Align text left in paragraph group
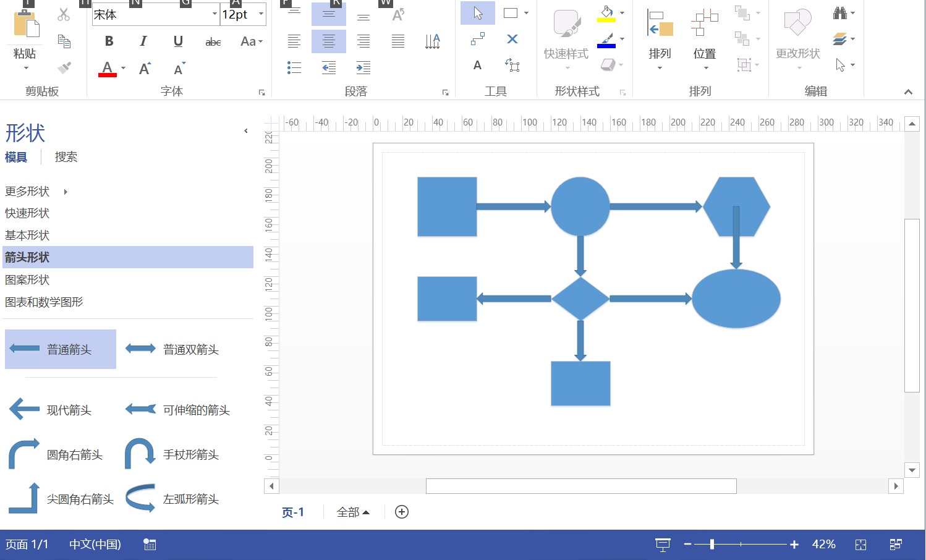 (294, 41)
